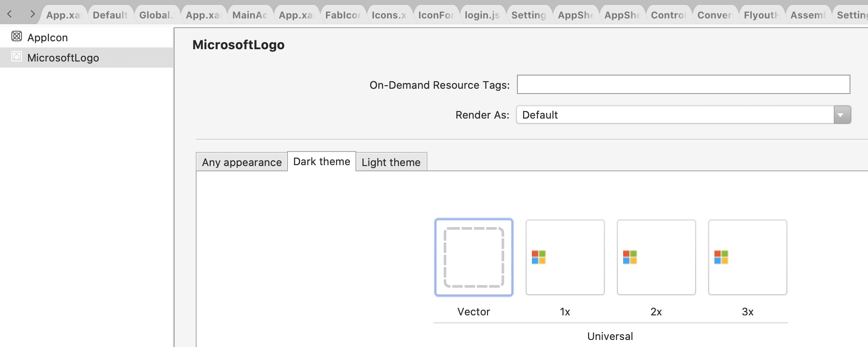Viewport: 868px width, 347px height.
Task: Select the Dark theme tab
Action: (x=322, y=162)
